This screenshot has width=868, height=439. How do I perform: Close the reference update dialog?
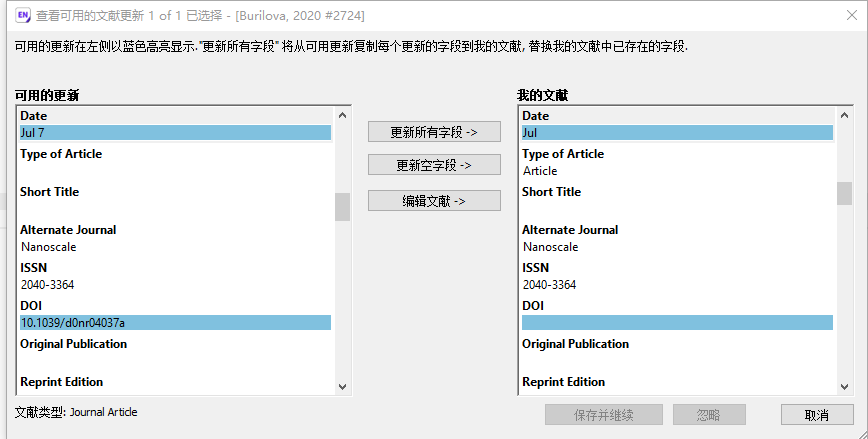(852, 15)
